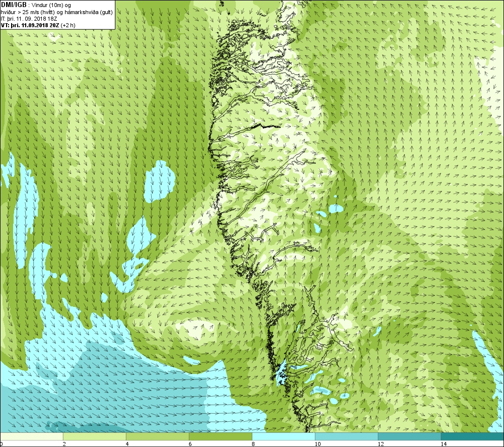Viewport: 504px width, 447px height.
Task: Click the 'IT: þri. 11. 09. 2018 18Z' line
Action: pos(29,19)
